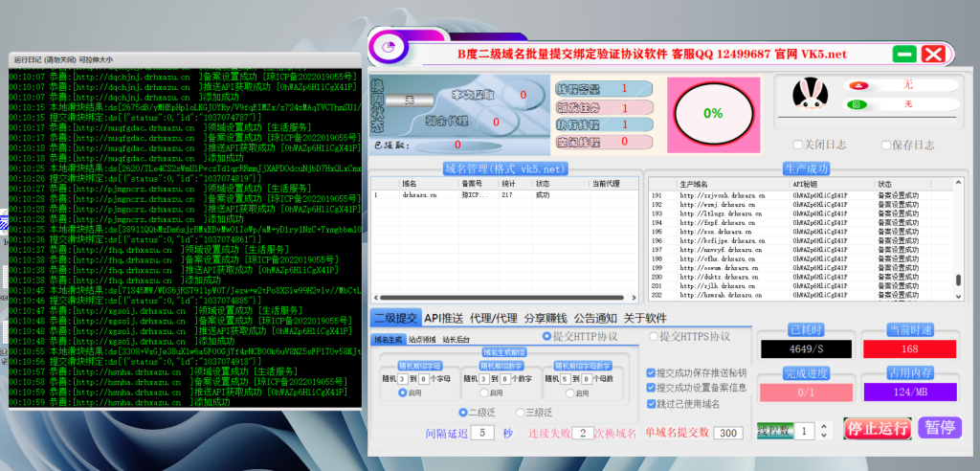Image resolution: width=980 pixels, height=471 pixels.
Task: Select the 提交HTTPS协议 radio button
Action: (x=656, y=337)
